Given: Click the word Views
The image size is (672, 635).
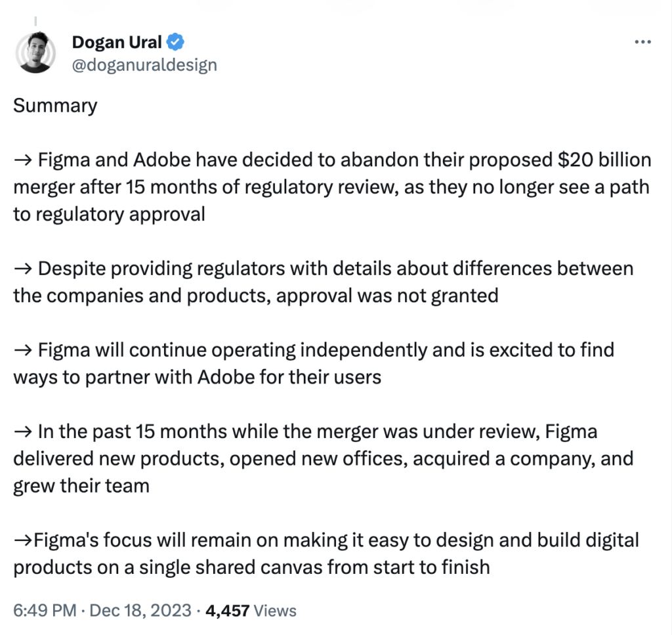Looking at the screenshot, I should point(275,611).
